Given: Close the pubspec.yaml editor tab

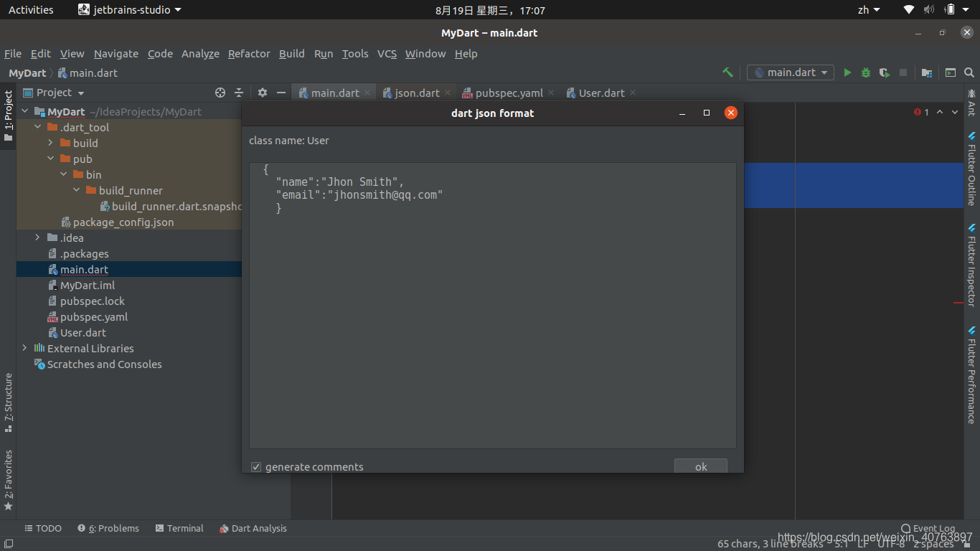Looking at the screenshot, I should pos(551,93).
